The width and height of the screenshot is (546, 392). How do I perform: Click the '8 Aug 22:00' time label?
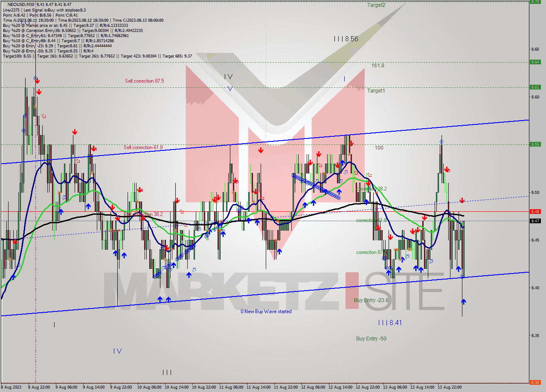(39, 387)
